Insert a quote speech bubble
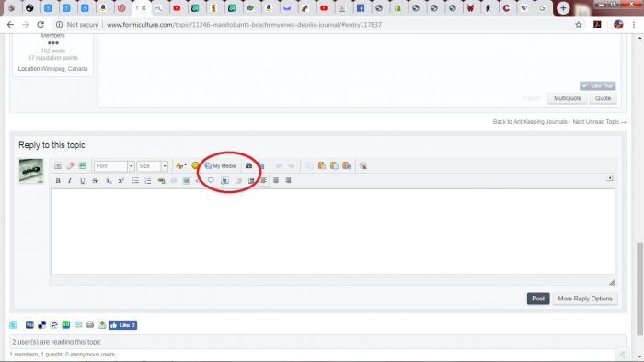644x362 pixels. pyautogui.click(x=211, y=180)
